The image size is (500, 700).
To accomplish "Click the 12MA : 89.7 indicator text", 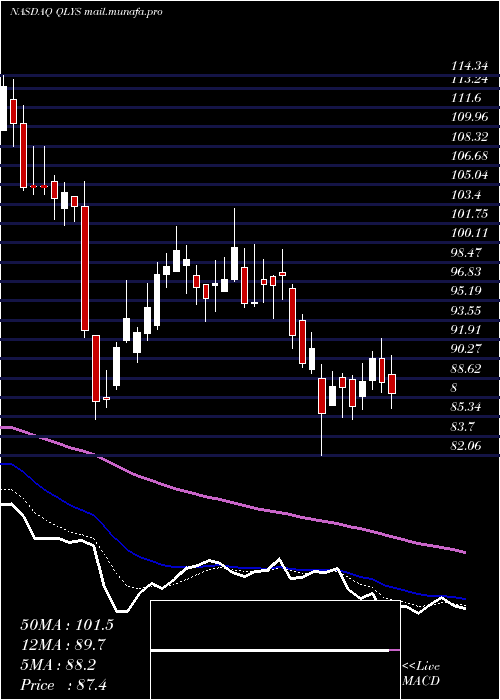I will pyautogui.click(x=63, y=645).
